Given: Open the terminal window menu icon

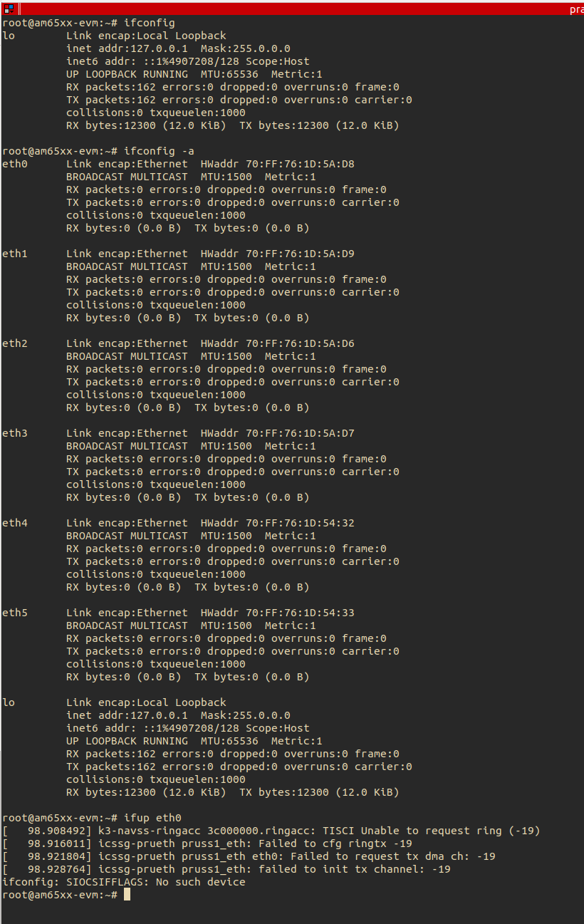Looking at the screenshot, I should [9, 9].
